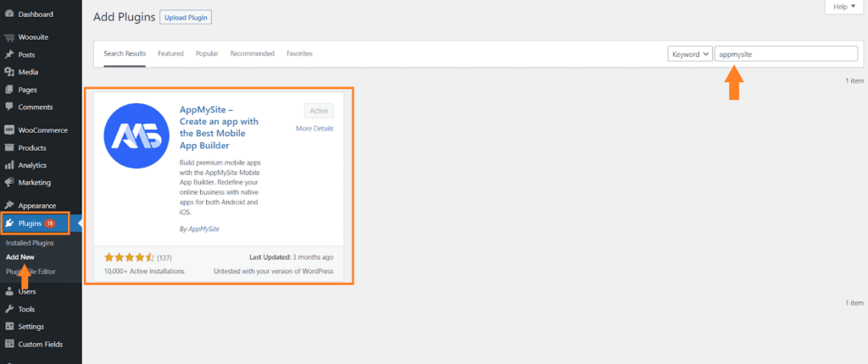Click the Users person icon
The image size is (868, 364).
point(8,291)
